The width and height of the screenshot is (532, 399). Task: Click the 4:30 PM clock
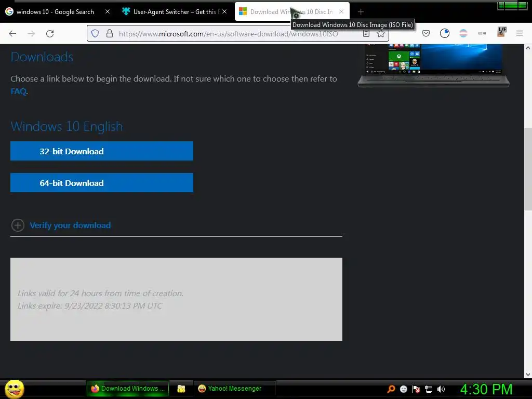tap(486, 389)
